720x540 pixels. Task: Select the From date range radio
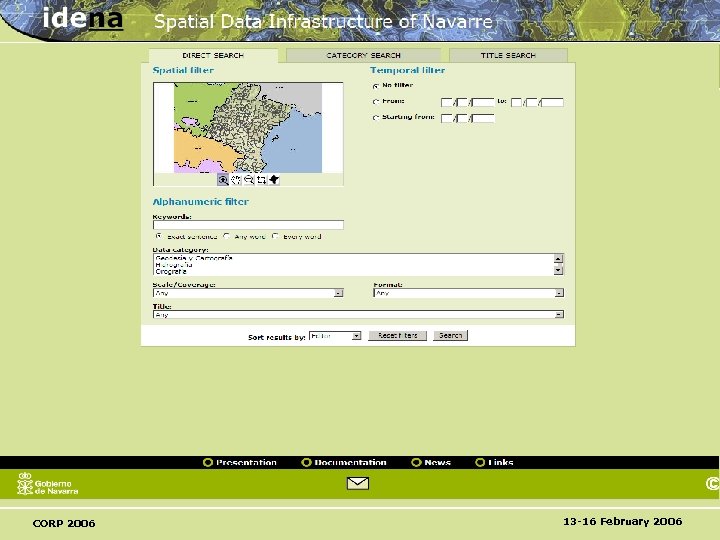pyautogui.click(x=376, y=101)
